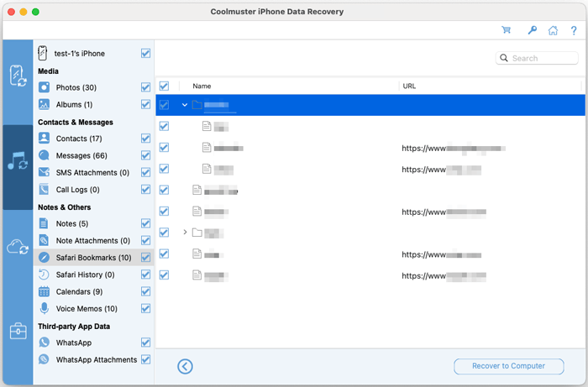The image size is (588, 387).
Task: Open help with the question mark icon
Action: point(574,30)
